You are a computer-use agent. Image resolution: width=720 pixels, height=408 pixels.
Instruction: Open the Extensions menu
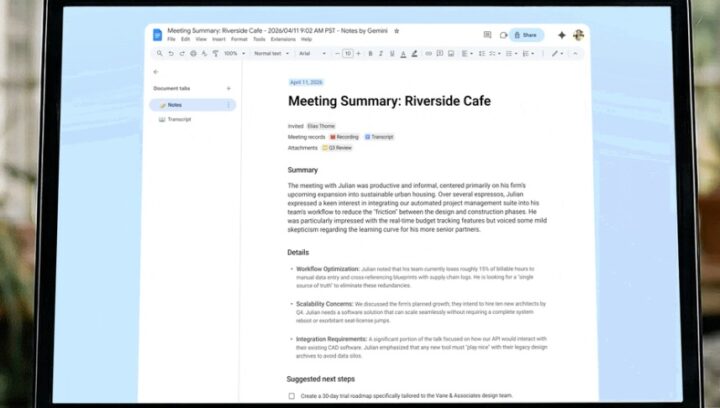(x=283, y=39)
